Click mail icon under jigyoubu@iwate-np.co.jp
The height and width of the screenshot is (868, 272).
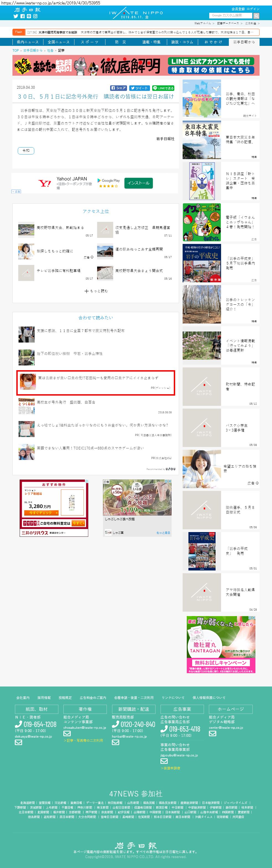pos(164,761)
